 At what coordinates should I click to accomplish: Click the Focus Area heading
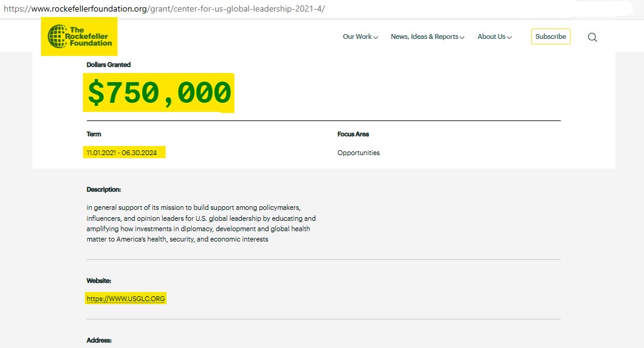[x=353, y=134]
